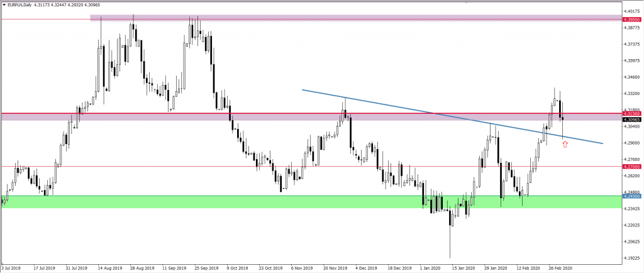Click the 4.19225 price scale value
Viewport: 644px width, 273px height.
coord(633,259)
